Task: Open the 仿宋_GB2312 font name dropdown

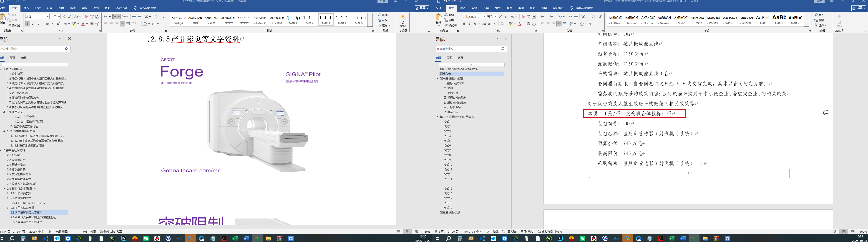Action: coord(485,17)
